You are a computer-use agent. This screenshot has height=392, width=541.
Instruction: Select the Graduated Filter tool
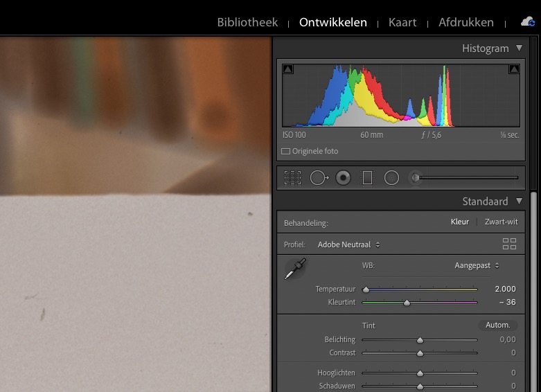pos(367,178)
